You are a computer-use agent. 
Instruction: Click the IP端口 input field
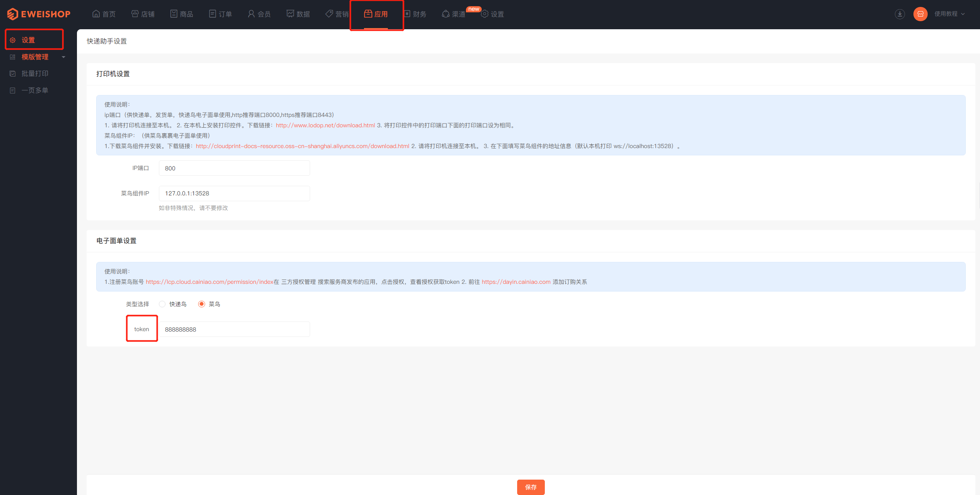pyautogui.click(x=234, y=168)
